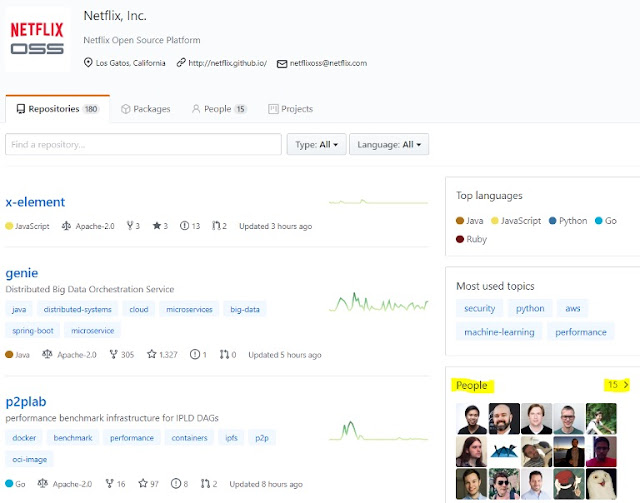The image size is (640, 503).
Task: Click the chain link icon
Action: 181,62
